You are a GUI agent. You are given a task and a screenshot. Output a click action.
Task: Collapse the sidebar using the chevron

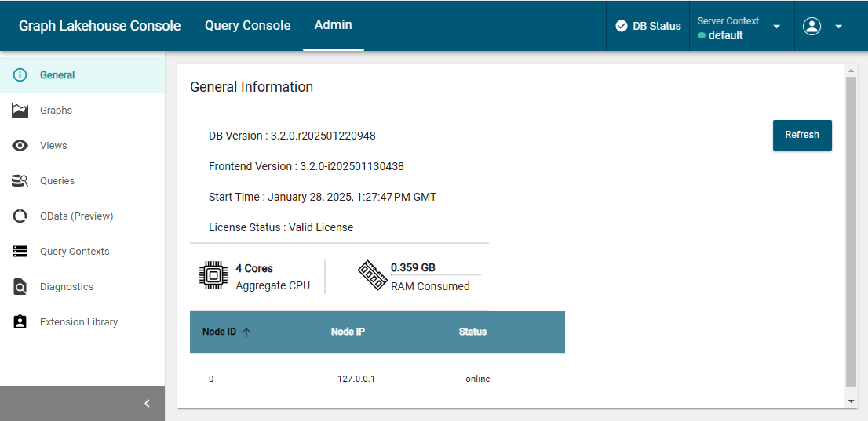147,404
